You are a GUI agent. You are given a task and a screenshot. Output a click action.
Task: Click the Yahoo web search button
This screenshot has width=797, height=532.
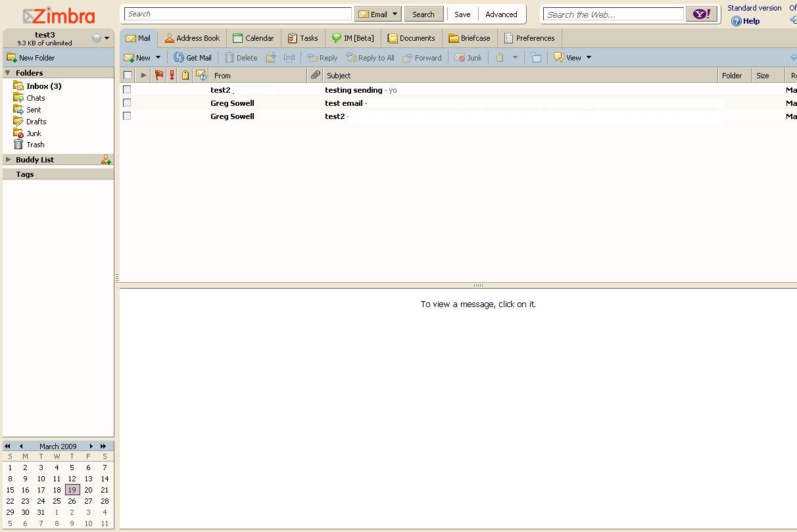click(x=702, y=14)
